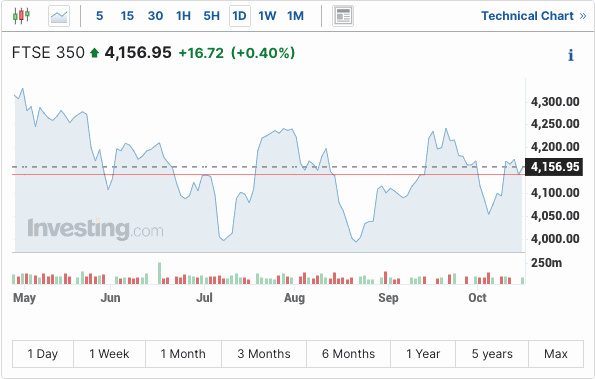This screenshot has width=595, height=379.
Task: Select the 5 minute interval
Action: 99,16
